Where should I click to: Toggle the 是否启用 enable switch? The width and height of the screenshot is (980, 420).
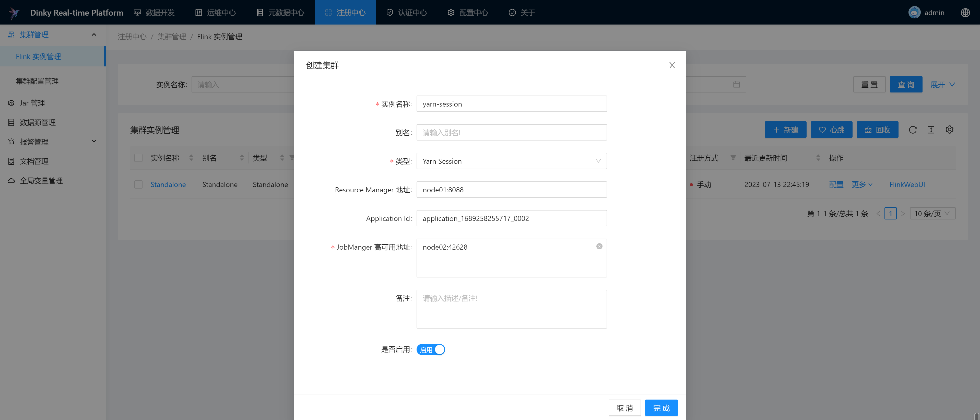click(431, 349)
